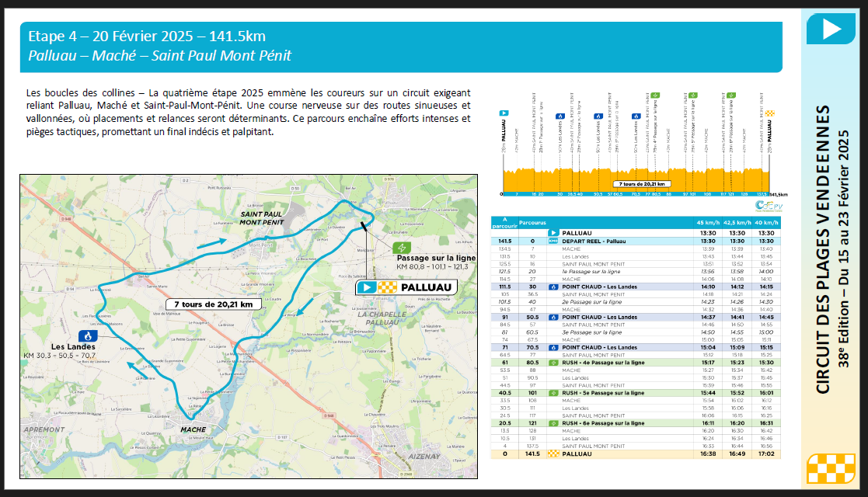Click the third blue flame icon on the elevation profile

click(636, 116)
